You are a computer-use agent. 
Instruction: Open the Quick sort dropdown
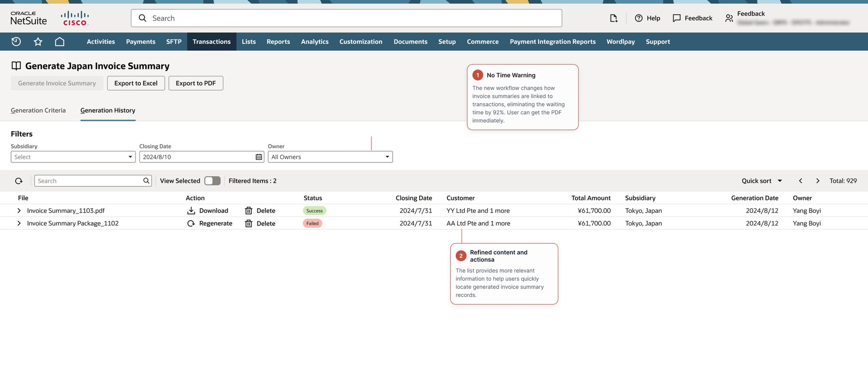point(762,181)
